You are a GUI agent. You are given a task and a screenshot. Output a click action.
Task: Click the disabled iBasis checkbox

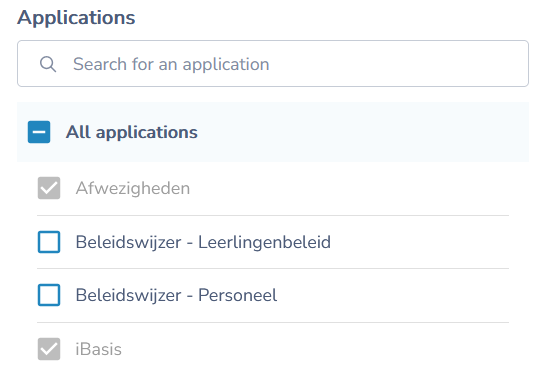click(x=49, y=349)
